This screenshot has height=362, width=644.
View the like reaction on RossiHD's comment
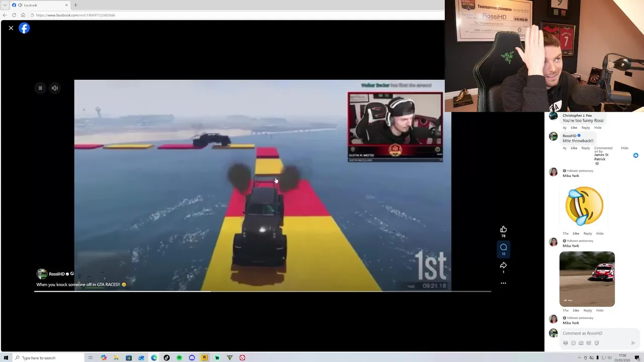point(635,155)
